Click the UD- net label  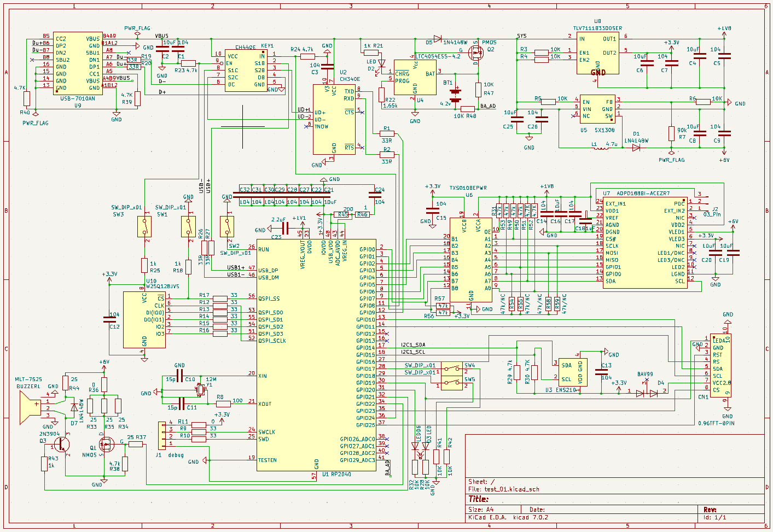pyautogui.click(x=304, y=116)
